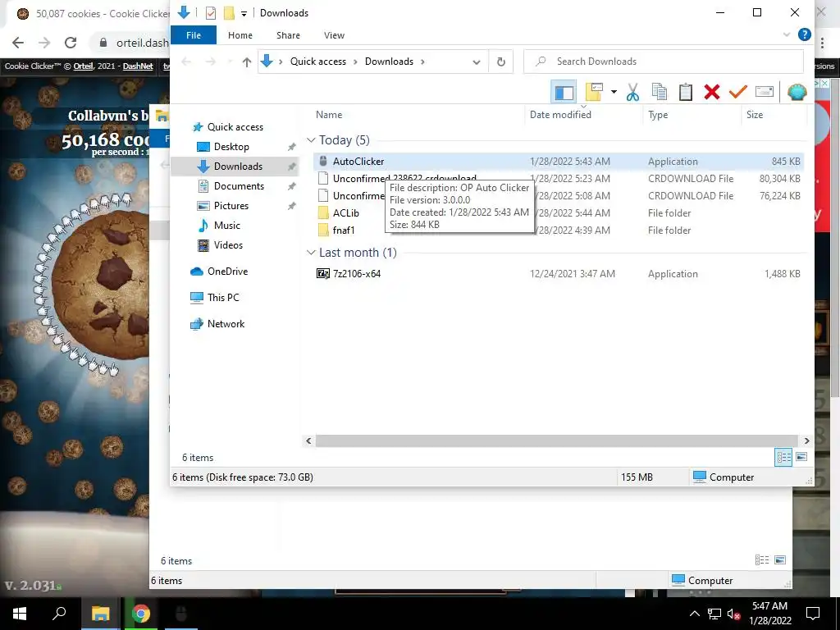Open Videos in navigation pane
This screenshot has width=840, height=630.
(228, 245)
